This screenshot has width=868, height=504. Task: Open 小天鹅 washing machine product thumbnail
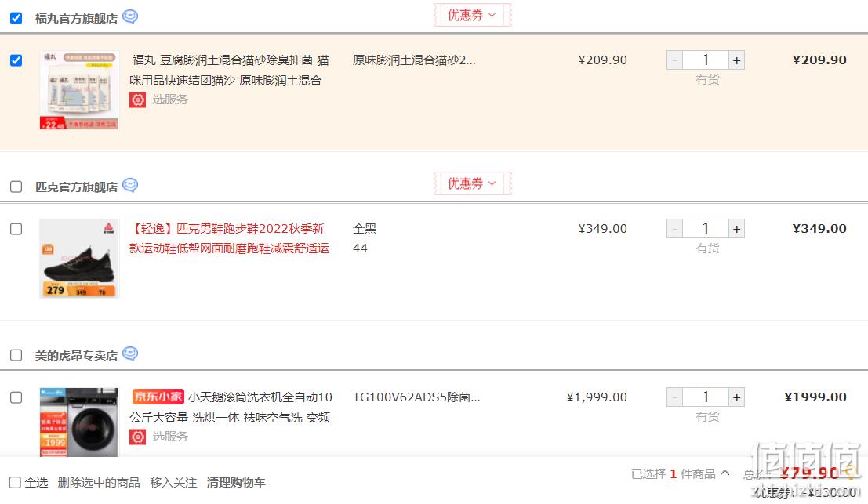pyautogui.click(x=79, y=422)
